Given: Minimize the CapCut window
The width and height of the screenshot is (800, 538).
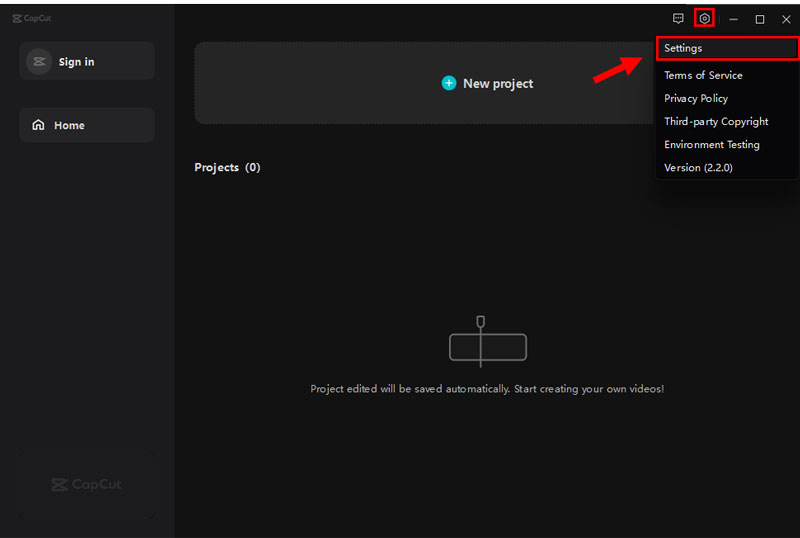Looking at the screenshot, I should (734, 19).
